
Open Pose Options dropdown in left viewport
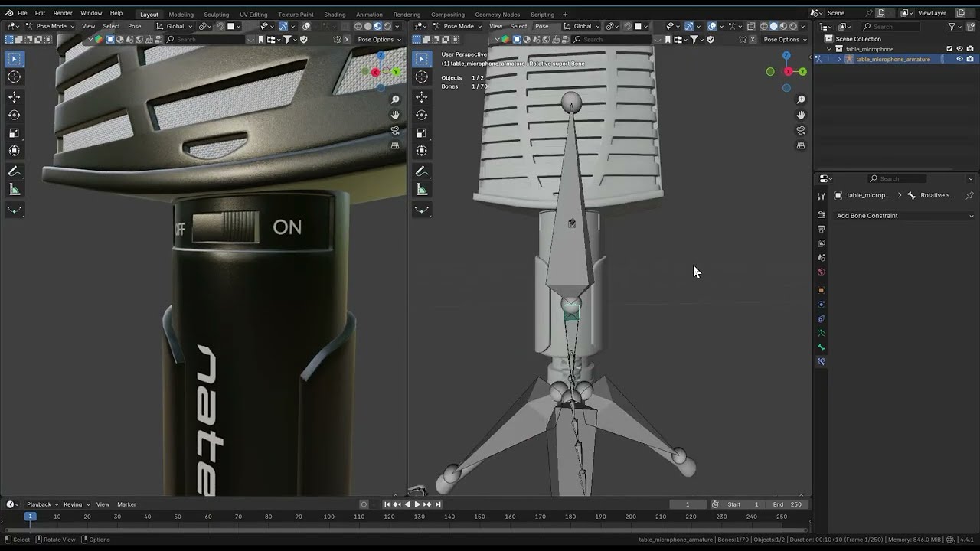pos(378,39)
